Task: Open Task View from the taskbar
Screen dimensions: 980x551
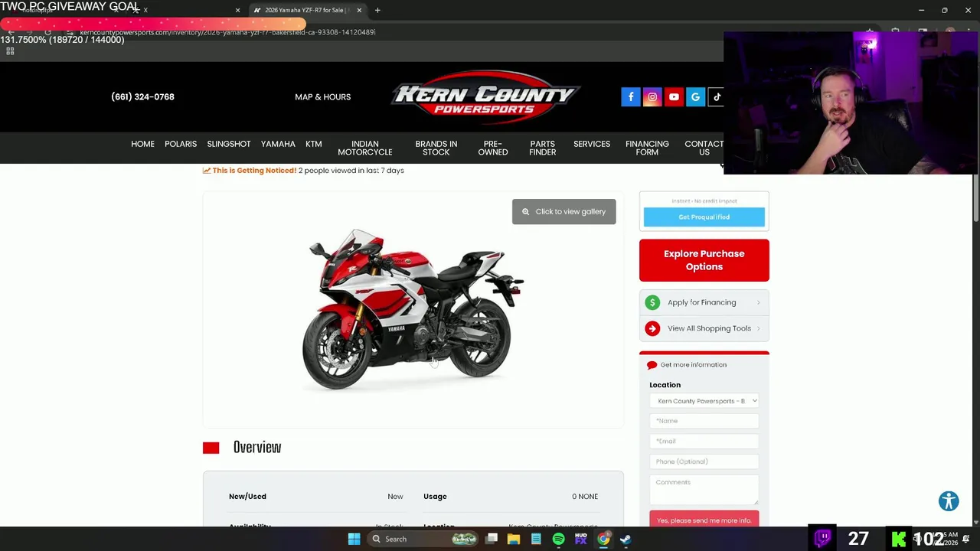Action: [492, 539]
